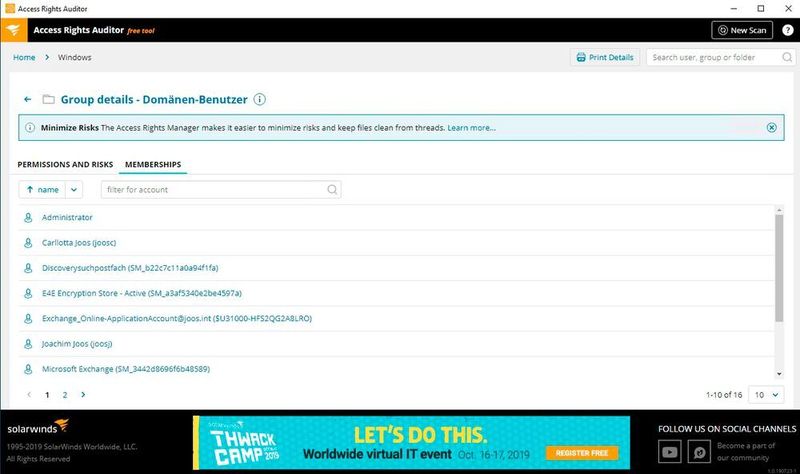This screenshot has height=474, width=800.
Task: Click the scrollbar up arrow
Action: (x=779, y=210)
